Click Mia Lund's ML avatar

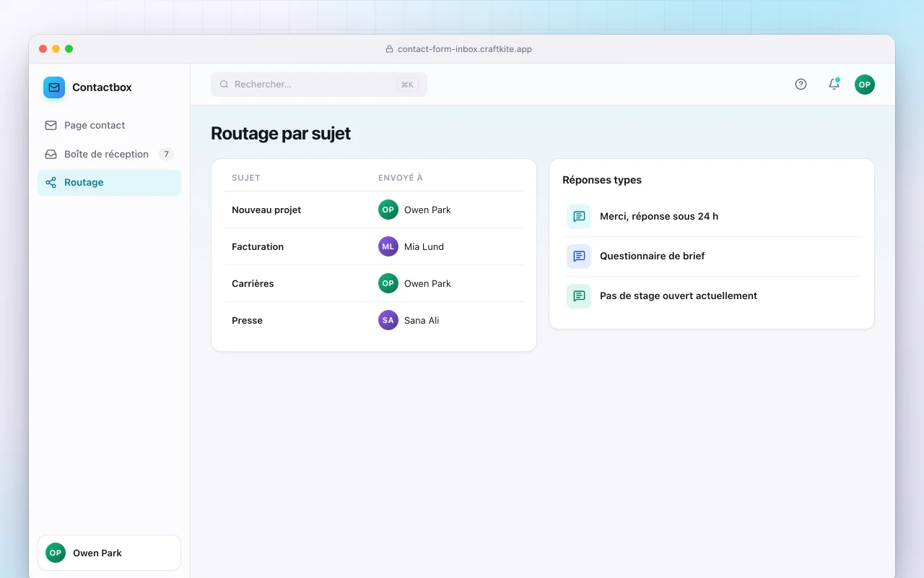pyautogui.click(x=388, y=246)
